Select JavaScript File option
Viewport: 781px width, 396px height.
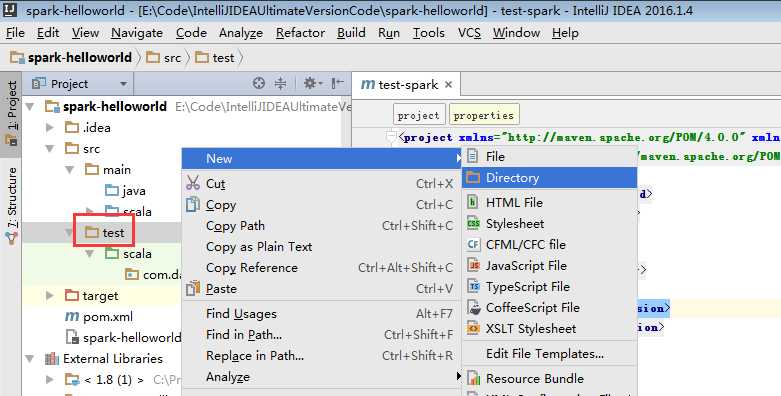click(x=550, y=265)
